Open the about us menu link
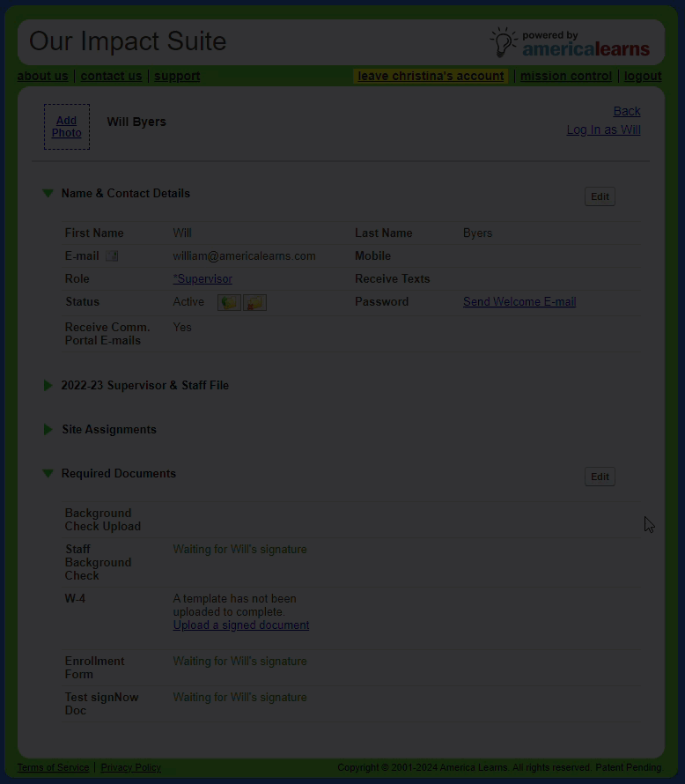 (x=42, y=77)
